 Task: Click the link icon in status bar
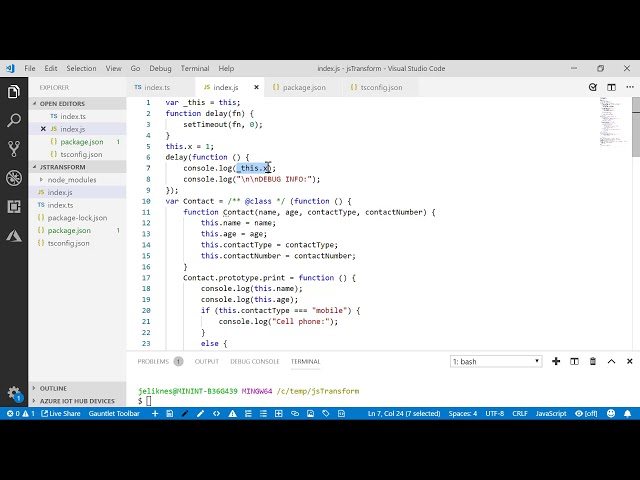294,413
